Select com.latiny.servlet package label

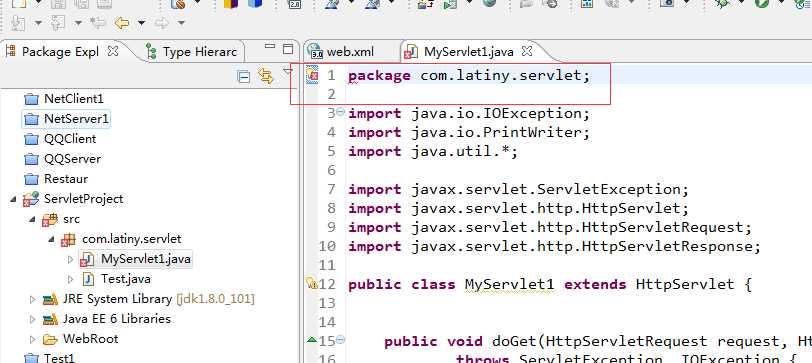(x=132, y=239)
